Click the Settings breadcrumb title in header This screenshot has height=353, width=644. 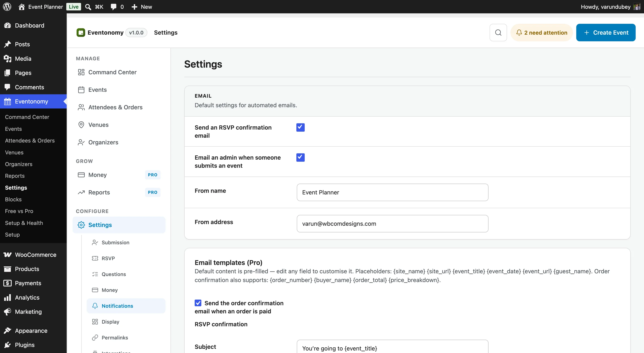(166, 33)
